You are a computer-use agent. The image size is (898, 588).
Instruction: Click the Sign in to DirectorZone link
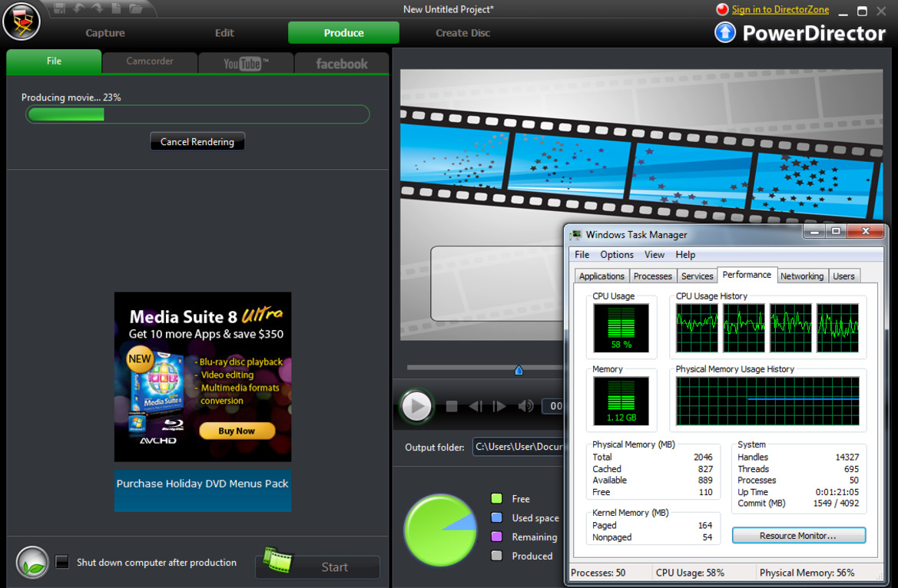coord(780,9)
